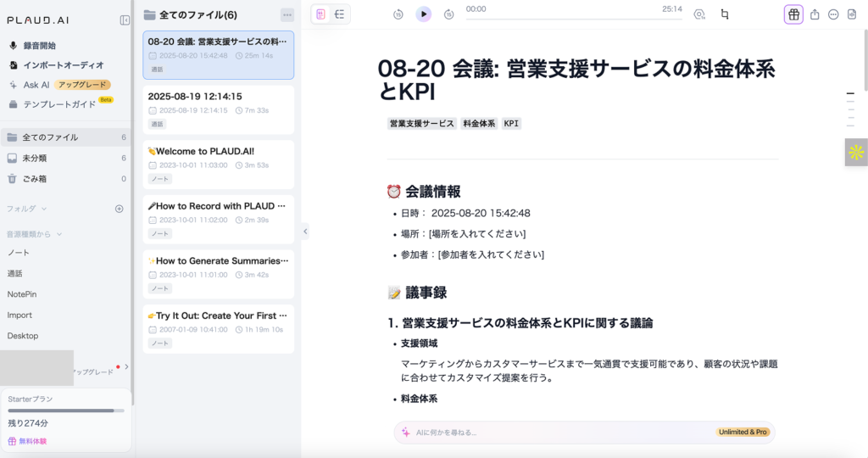Open ごみ箱 trash folder
This screenshot has height=458, width=868.
tap(34, 179)
